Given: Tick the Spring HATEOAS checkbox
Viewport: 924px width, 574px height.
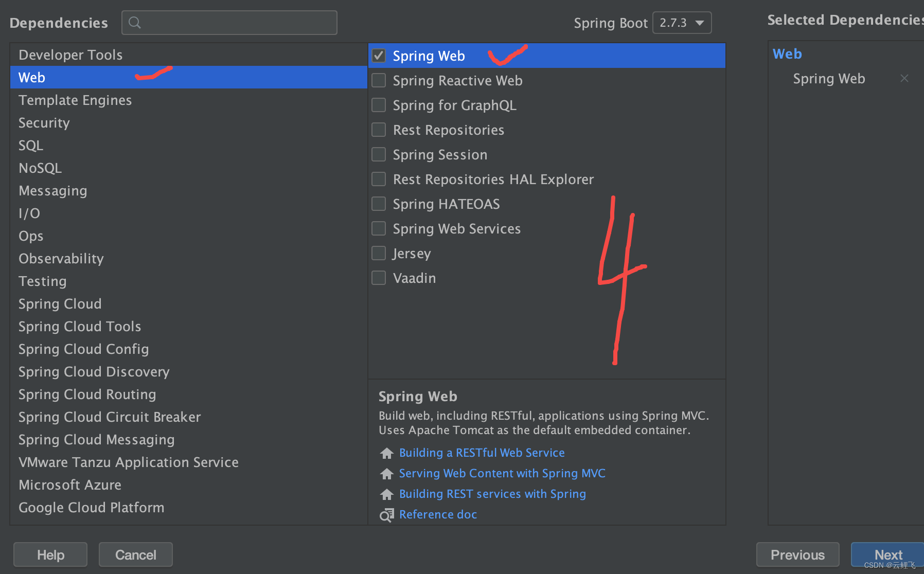Looking at the screenshot, I should (x=379, y=204).
